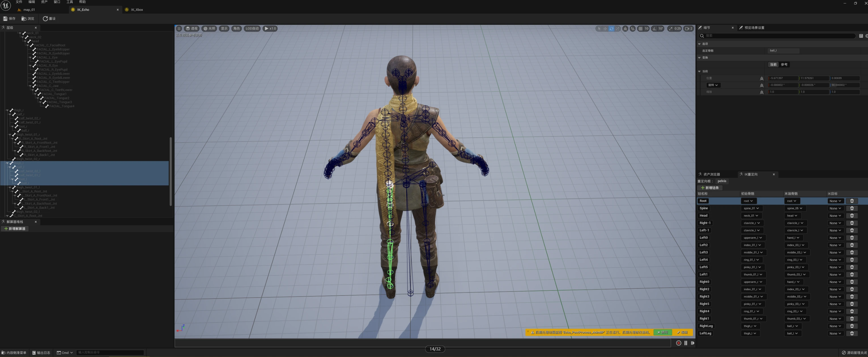Click the 透视 perspective view button
The width and height of the screenshot is (868, 357).
pos(192,29)
